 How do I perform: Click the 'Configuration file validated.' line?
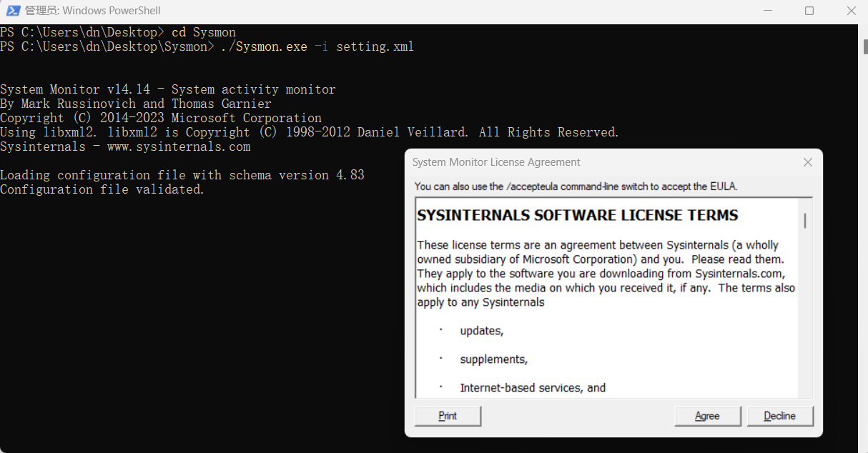pos(102,189)
